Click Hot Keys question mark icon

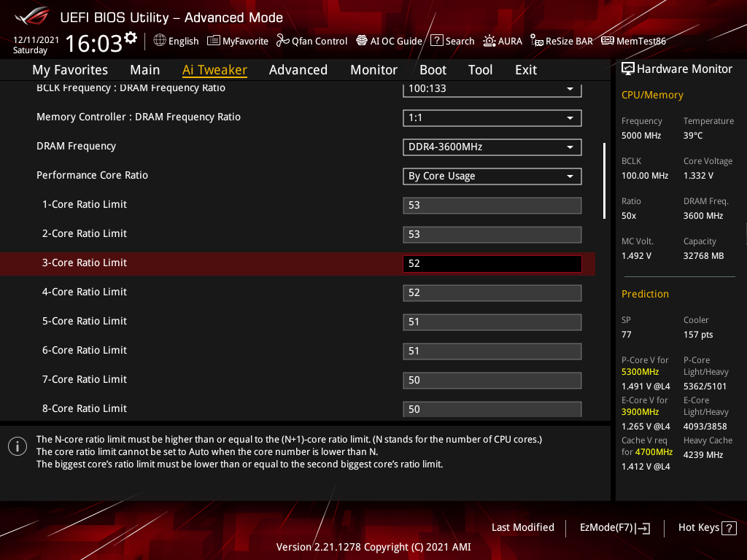tap(729, 528)
